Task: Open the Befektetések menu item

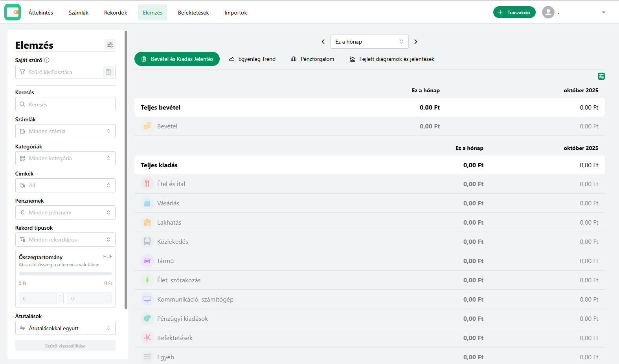Action: (x=193, y=13)
